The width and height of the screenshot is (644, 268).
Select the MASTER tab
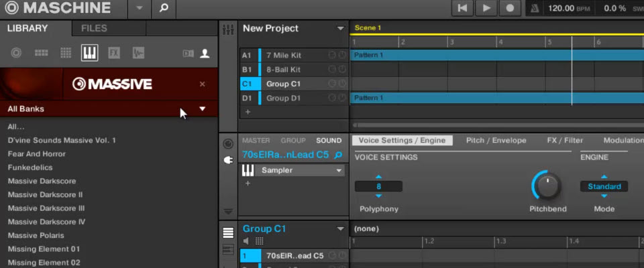tap(256, 140)
